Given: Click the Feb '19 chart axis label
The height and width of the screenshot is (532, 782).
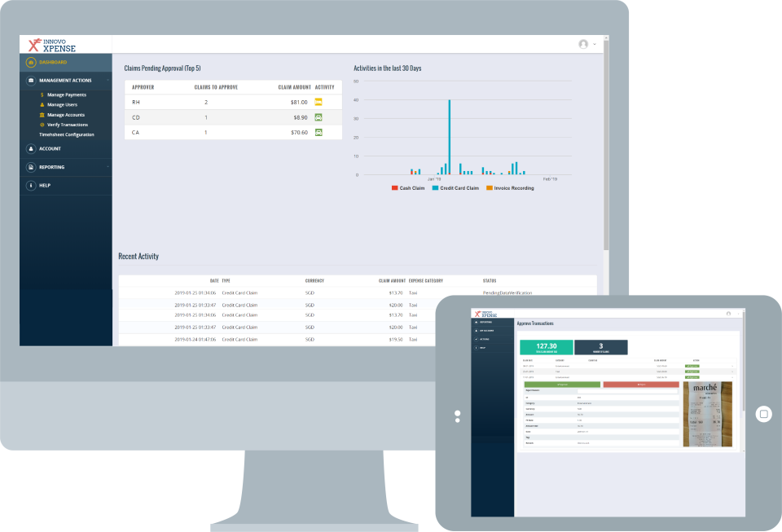Looking at the screenshot, I should tap(550, 179).
